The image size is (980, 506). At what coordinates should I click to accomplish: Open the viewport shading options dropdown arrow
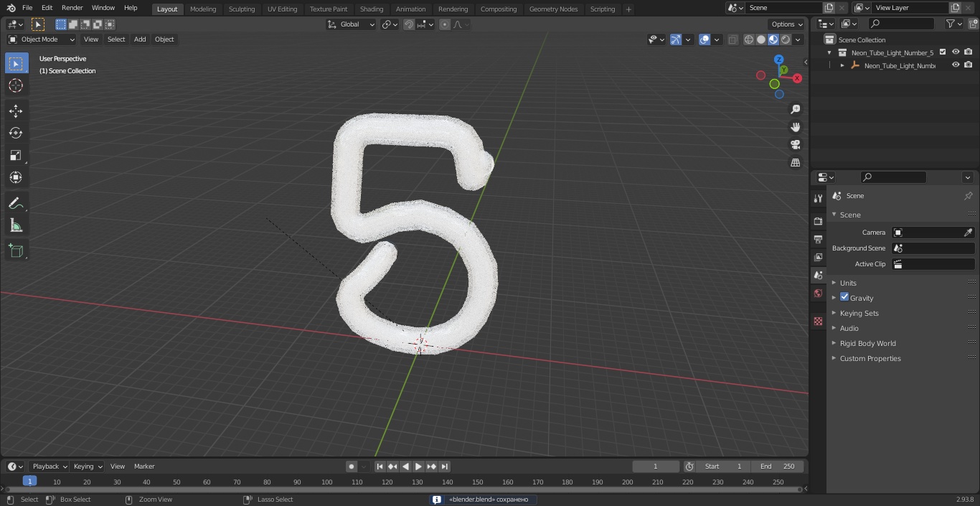click(x=798, y=39)
